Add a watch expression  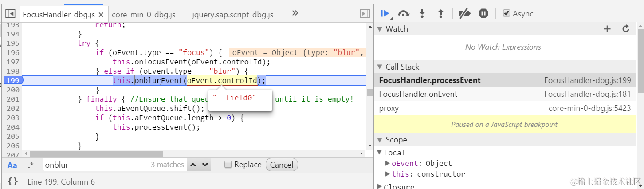[607, 29]
